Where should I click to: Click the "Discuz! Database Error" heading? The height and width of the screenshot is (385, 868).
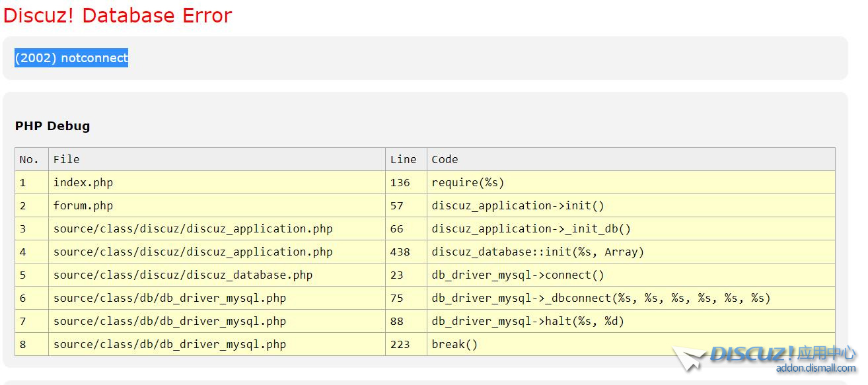point(118,15)
